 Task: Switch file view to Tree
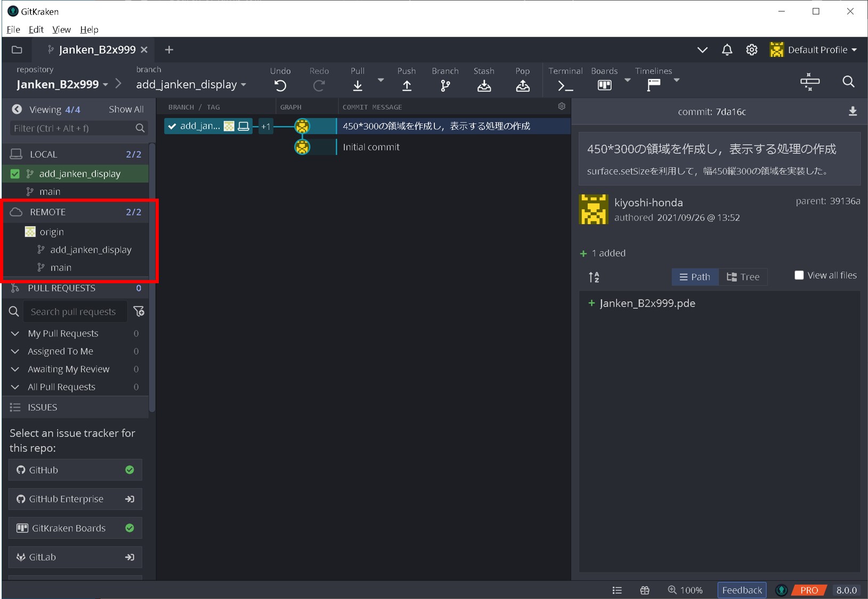743,277
